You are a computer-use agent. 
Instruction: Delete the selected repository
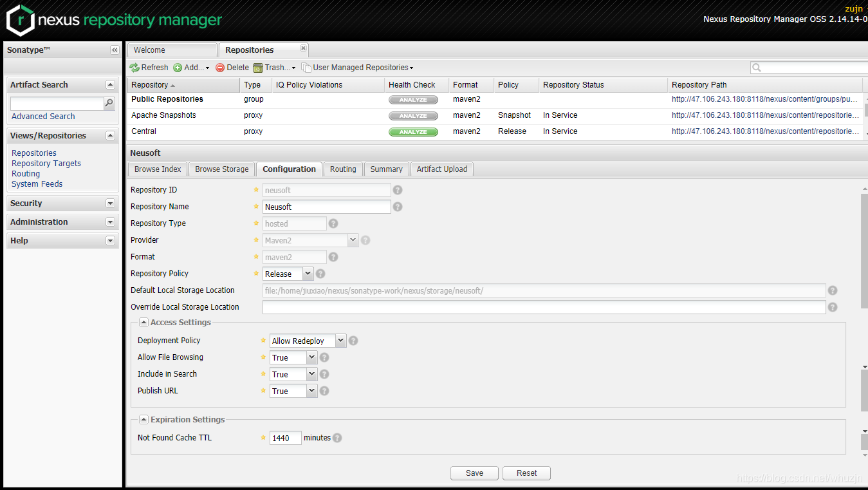point(232,68)
